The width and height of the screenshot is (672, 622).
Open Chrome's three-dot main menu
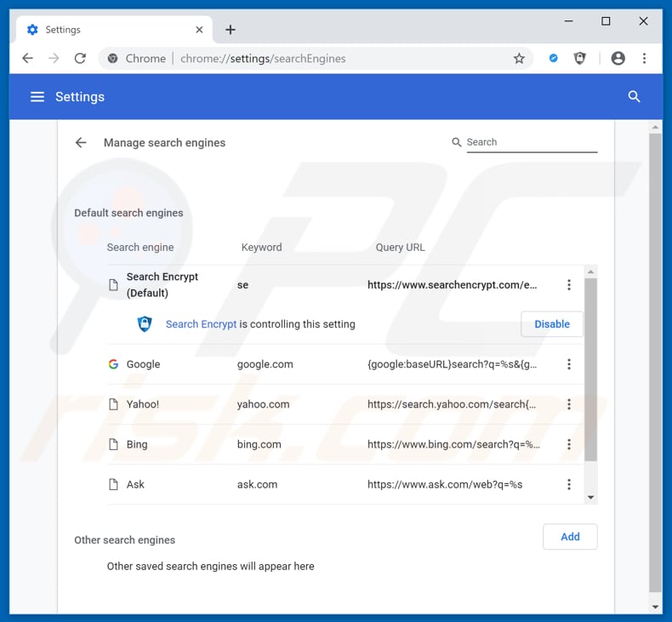pyautogui.click(x=644, y=59)
